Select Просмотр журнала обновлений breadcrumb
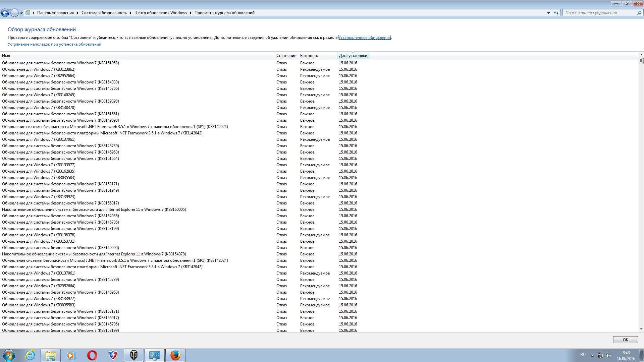 [x=224, y=13]
